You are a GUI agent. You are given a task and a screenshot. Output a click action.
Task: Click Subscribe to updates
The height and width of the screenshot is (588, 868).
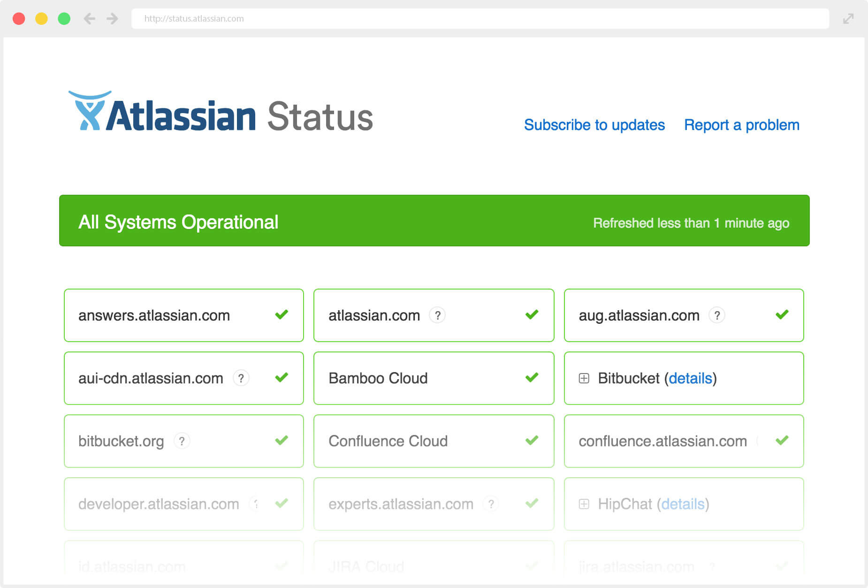coord(594,125)
